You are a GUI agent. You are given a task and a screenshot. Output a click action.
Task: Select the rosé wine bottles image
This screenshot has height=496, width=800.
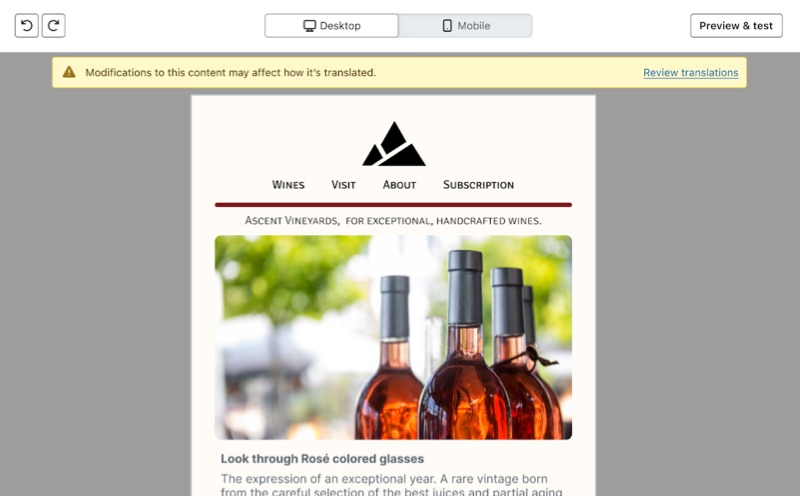[x=393, y=337]
